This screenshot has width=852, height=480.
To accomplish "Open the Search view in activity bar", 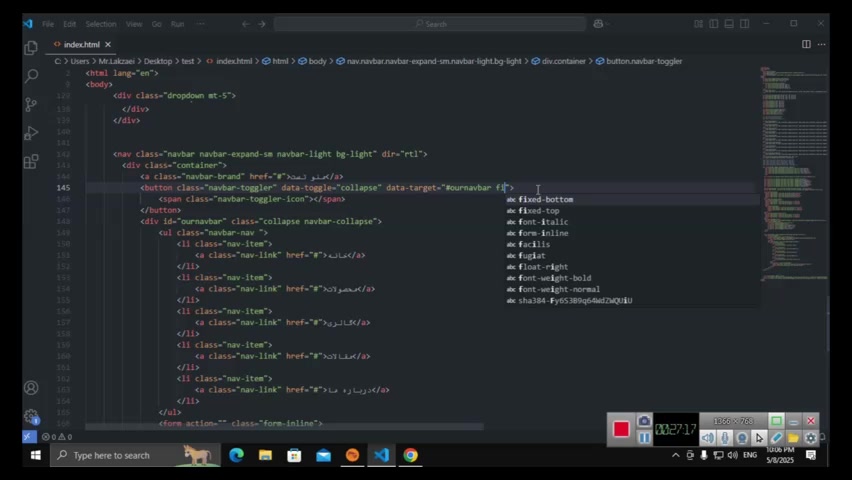I will (x=31, y=76).
